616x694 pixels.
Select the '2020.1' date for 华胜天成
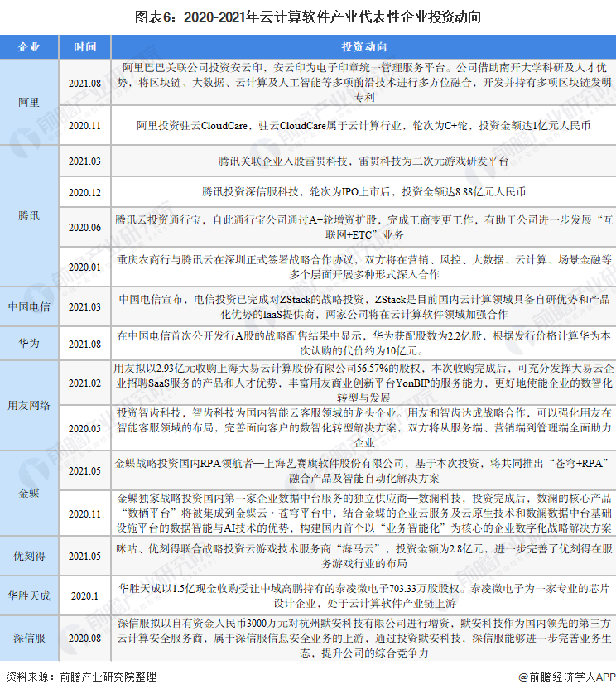(x=84, y=595)
